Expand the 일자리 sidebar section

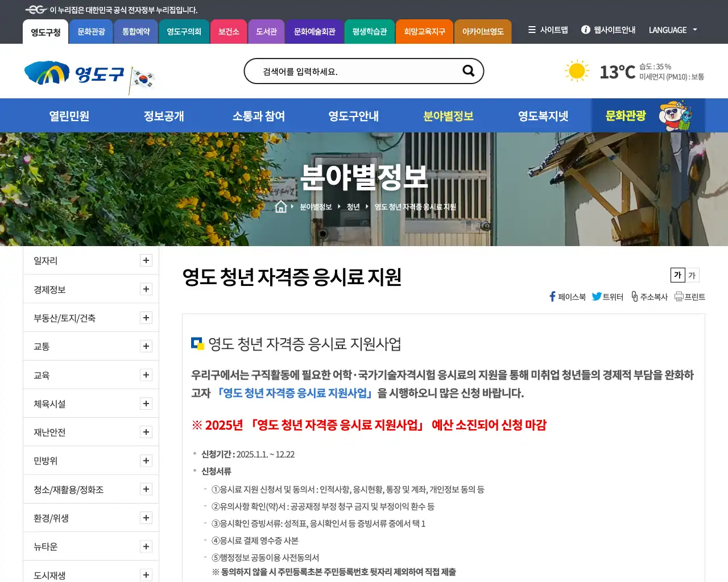146,260
